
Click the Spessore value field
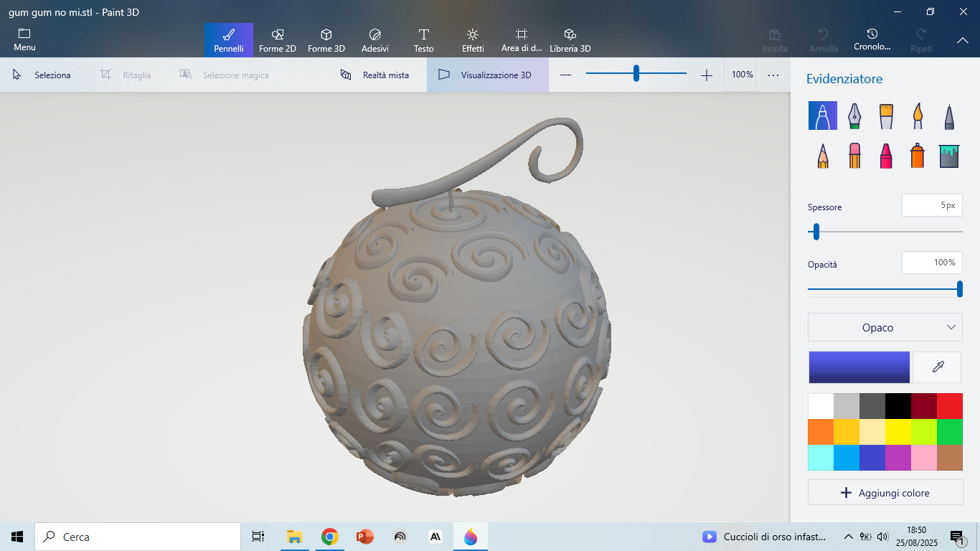(x=932, y=205)
